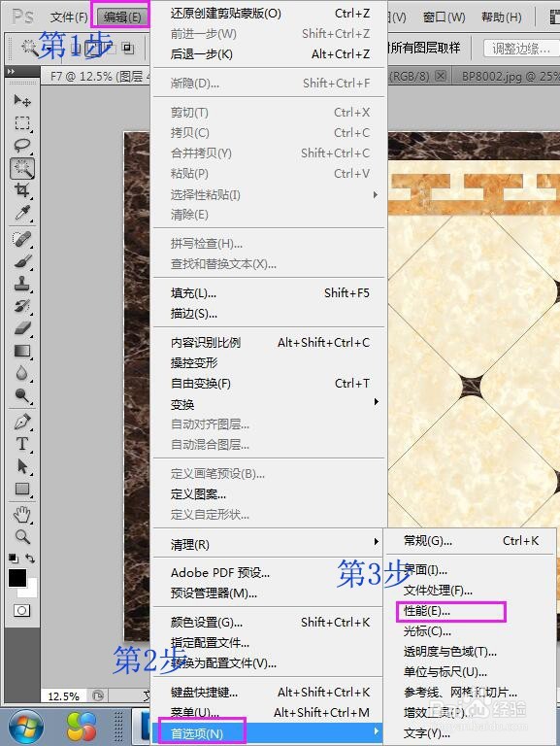Open the 窗口(W) menu
560x746 pixels.
click(x=444, y=17)
